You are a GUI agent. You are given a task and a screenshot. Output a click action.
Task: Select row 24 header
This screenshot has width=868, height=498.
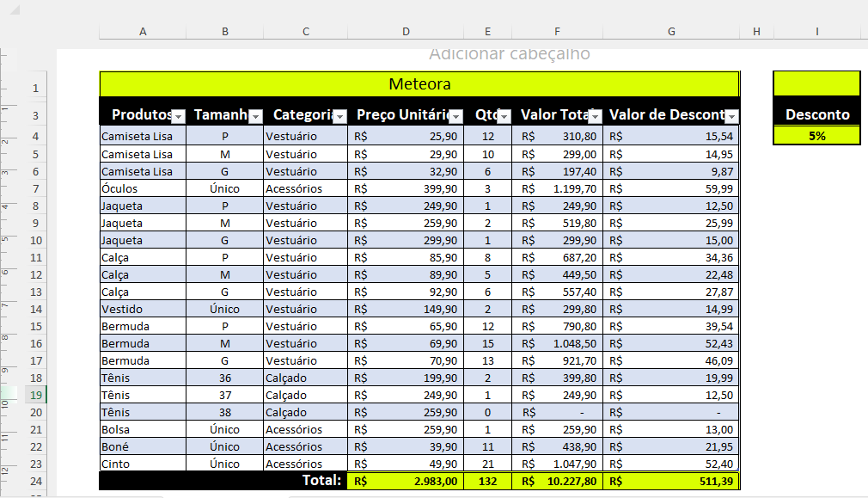coord(36,481)
